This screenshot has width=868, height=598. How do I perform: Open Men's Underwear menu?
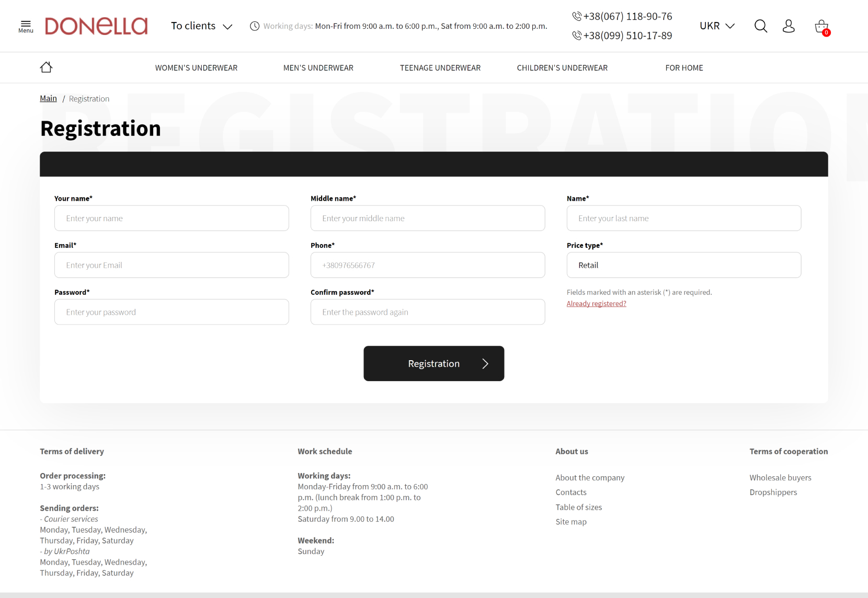[x=318, y=68]
